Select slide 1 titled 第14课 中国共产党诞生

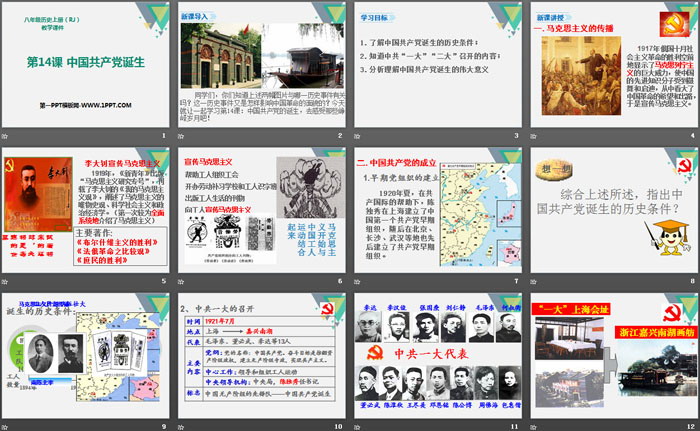point(85,65)
